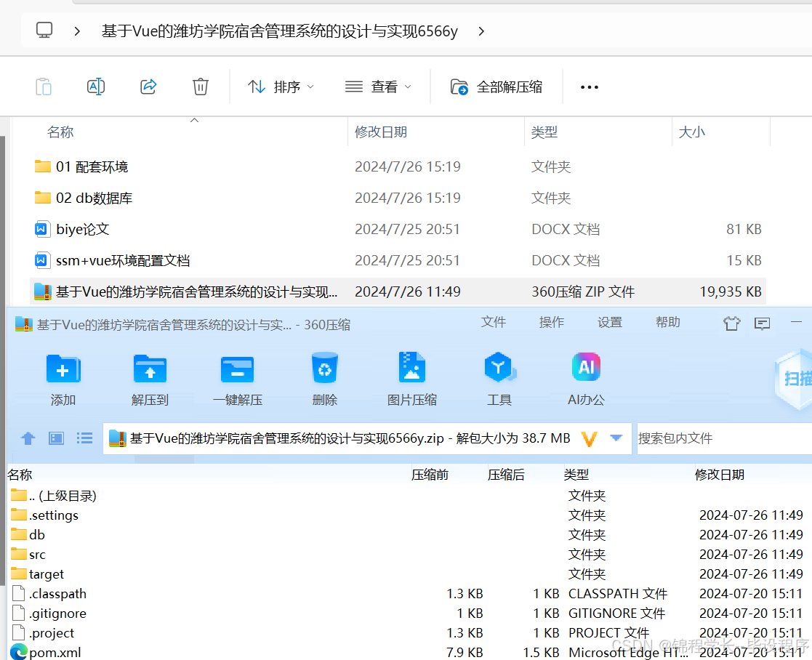Click the folder name breadcrumb ending 6566y
Viewport: 812px width, 660px height.
pyautogui.click(x=280, y=31)
